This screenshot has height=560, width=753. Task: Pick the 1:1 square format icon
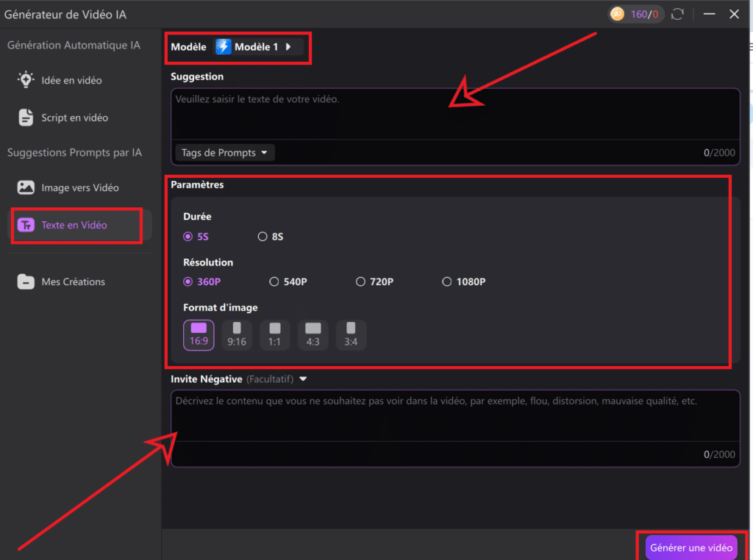[275, 334]
